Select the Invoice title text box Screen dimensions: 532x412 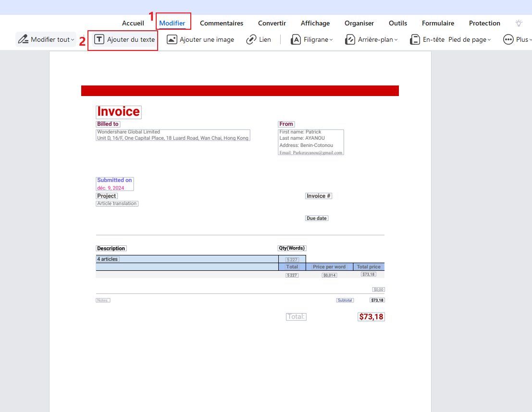pyautogui.click(x=118, y=112)
